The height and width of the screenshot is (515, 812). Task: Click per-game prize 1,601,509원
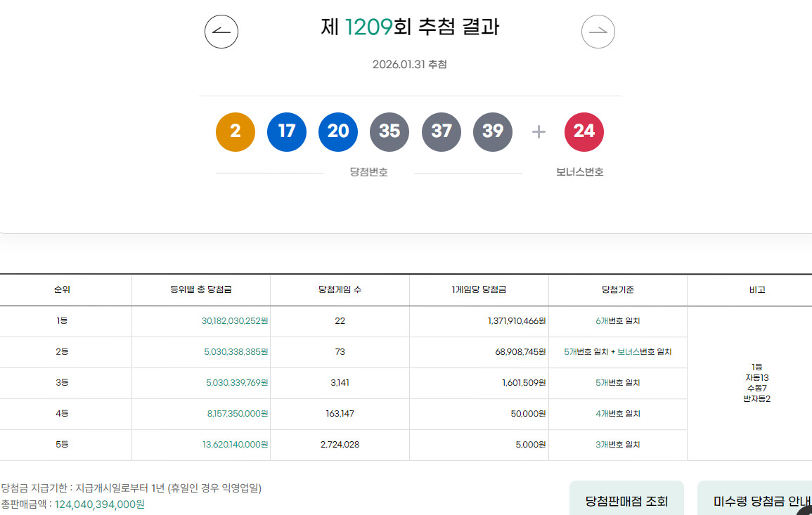click(x=524, y=383)
